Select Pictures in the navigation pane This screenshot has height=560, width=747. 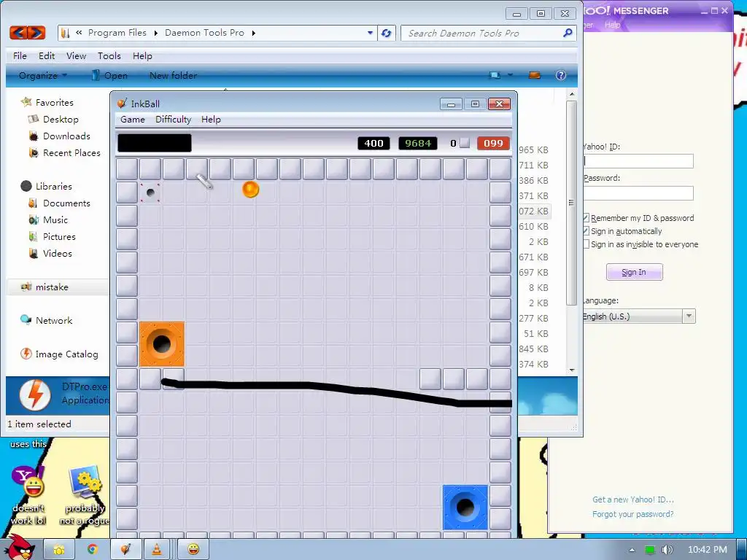(x=59, y=236)
